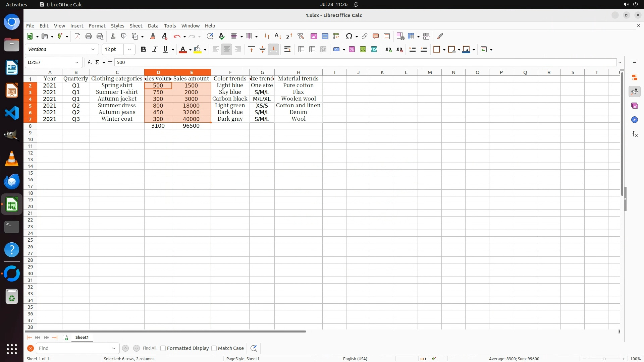Click into the Find text field
The image size is (644, 362).
pos(72,348)
